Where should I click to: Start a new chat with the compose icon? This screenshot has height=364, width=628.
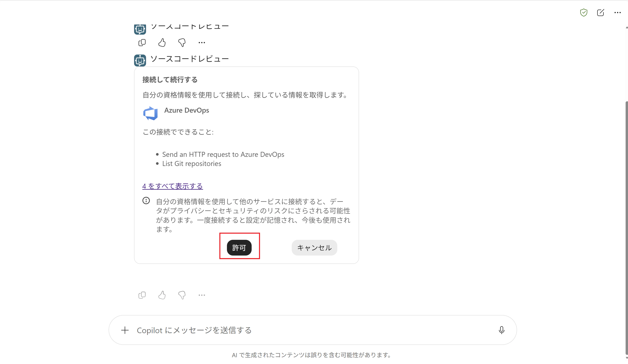click(x=601, y=13)
